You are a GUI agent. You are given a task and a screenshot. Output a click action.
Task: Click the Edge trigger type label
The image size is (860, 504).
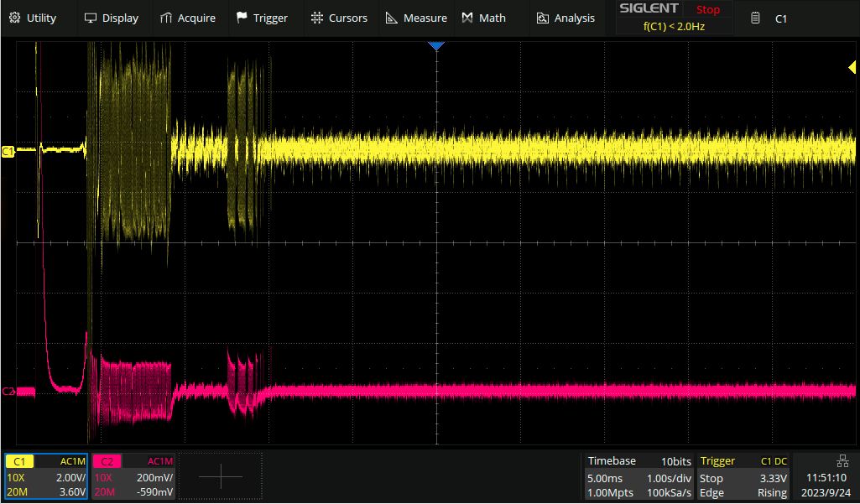[712, 493]
